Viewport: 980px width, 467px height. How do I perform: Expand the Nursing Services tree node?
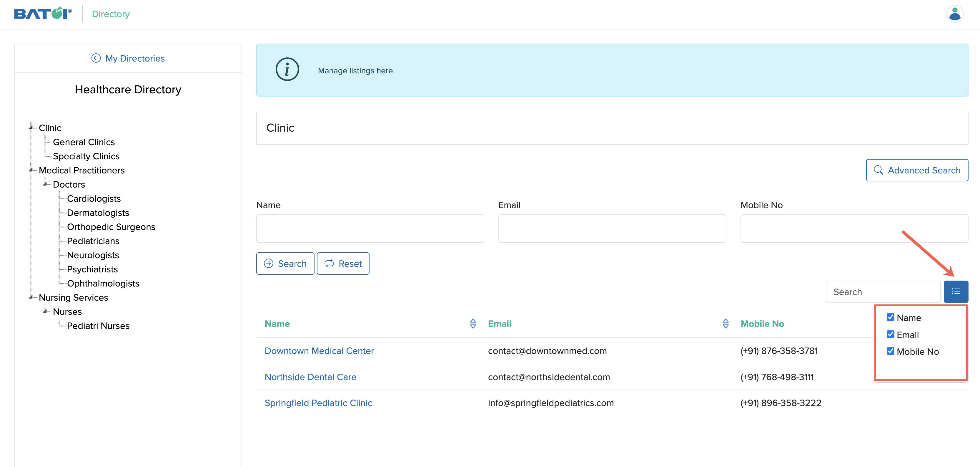[32, 297]
